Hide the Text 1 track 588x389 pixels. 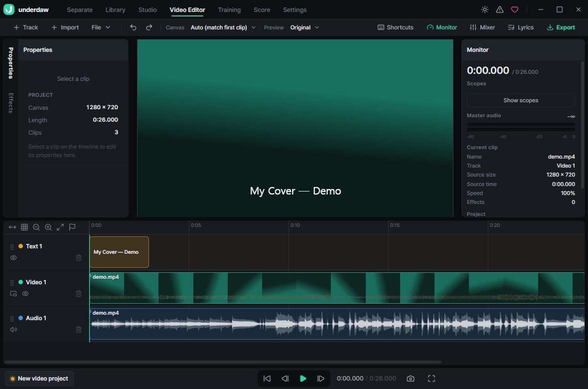(13, 257)
